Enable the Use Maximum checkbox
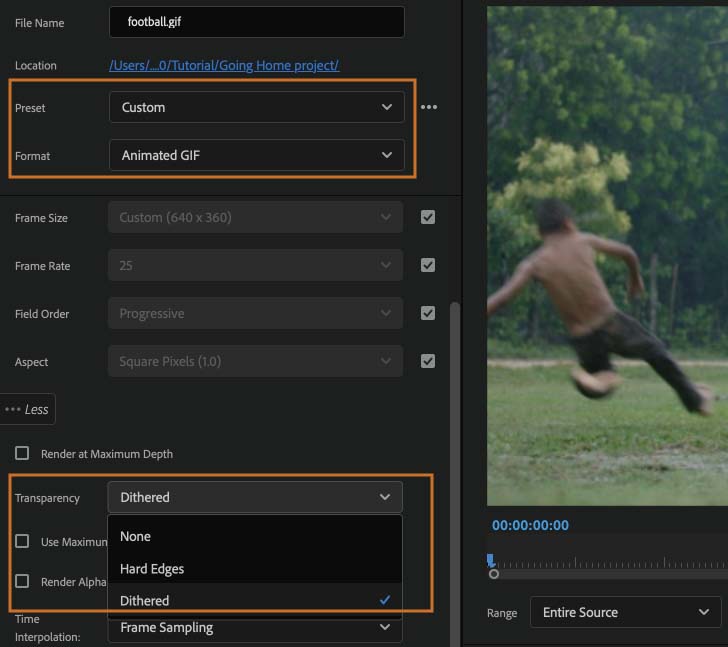The width and height of the screenshot is (728, 647). [x=22, y=541]
